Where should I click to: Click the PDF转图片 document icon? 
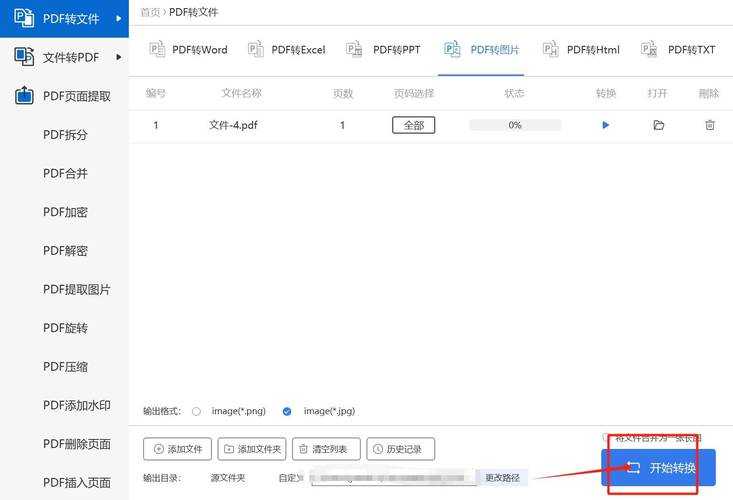tap(453, 49)
